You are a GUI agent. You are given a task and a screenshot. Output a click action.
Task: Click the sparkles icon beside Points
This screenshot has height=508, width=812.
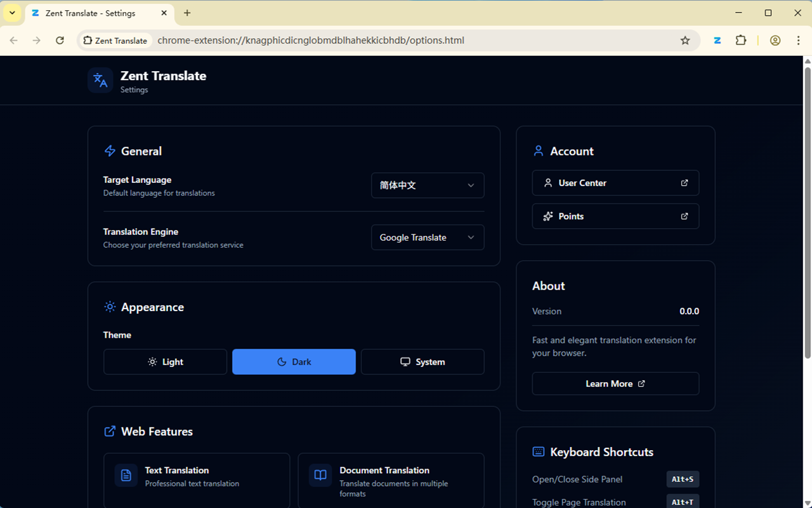pyautogui.click(x=547, y=216)
